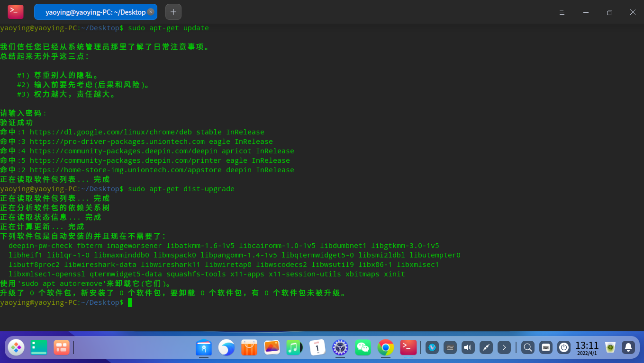The height and width of the screenshot is (363, 644).
Task: Open Grand Search with the magnifier icon
Action: pyautogui.click(x=527, y=347)
